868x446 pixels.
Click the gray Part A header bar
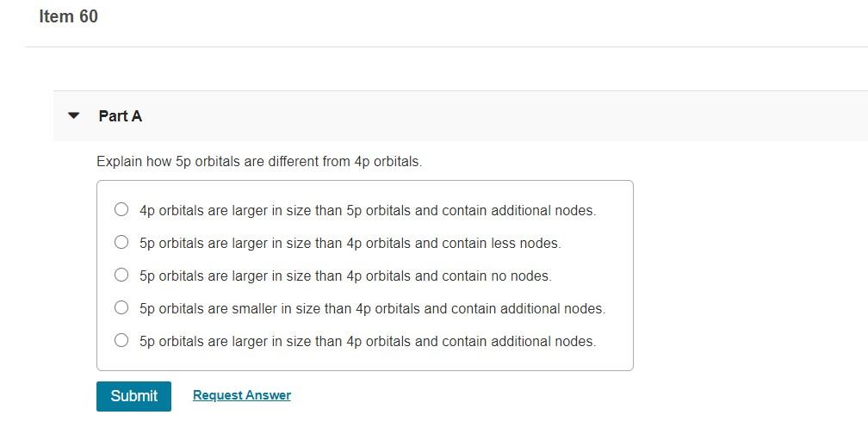(461, 115)
